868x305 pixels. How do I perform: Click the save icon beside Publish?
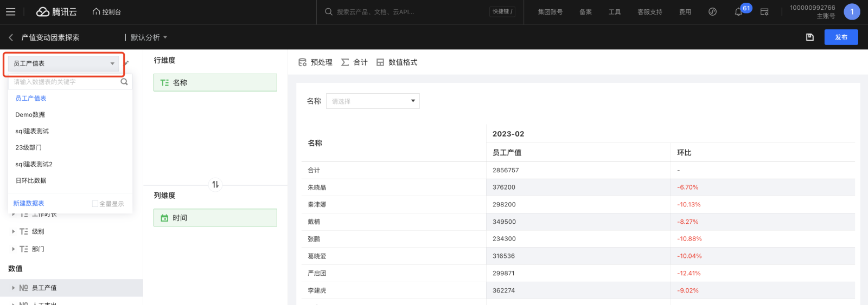(809, 37)
